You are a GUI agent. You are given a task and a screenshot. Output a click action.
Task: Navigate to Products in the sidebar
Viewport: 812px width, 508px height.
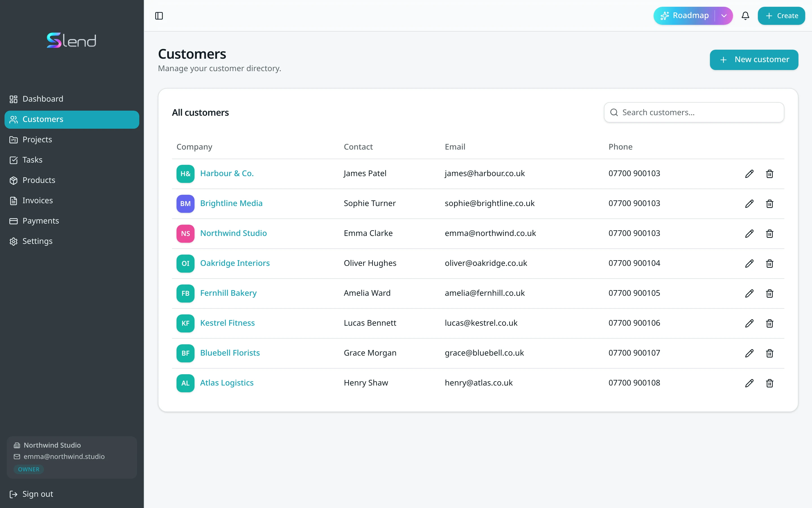pyautogui.click(x=72, y=180)
